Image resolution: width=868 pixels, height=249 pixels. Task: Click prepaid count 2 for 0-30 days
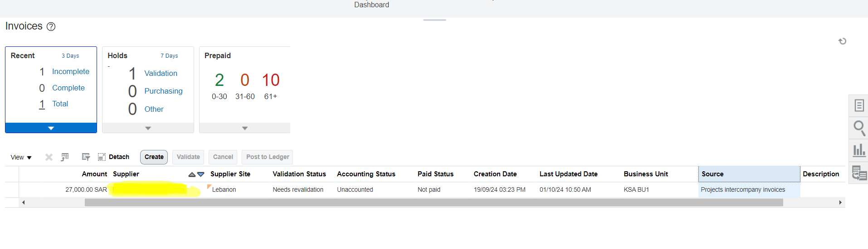tap(219, 80)
